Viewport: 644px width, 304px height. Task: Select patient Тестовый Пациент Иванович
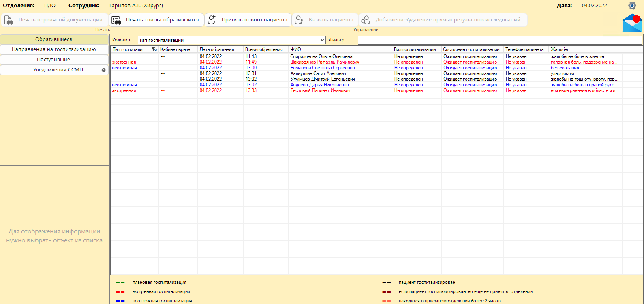[x=320, y=90]
